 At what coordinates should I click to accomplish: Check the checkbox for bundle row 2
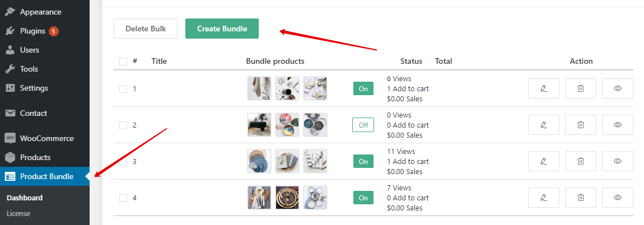coord(123,125)
